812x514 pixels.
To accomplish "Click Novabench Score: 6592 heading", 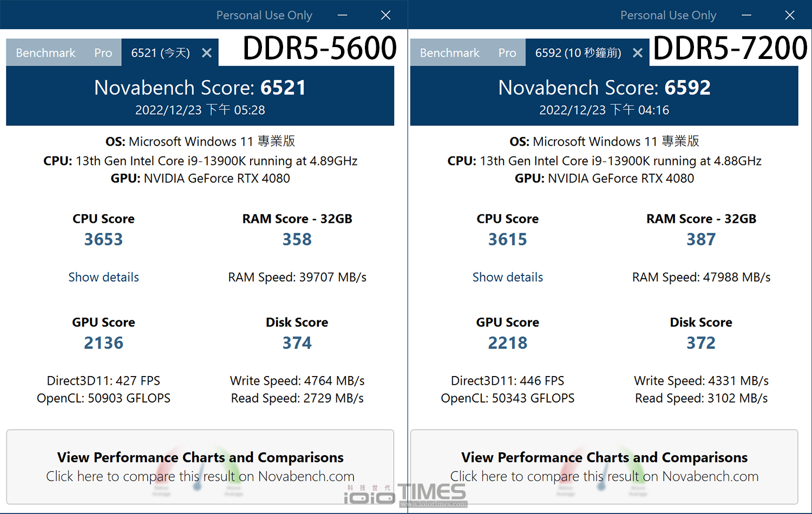I will [604, 88].
